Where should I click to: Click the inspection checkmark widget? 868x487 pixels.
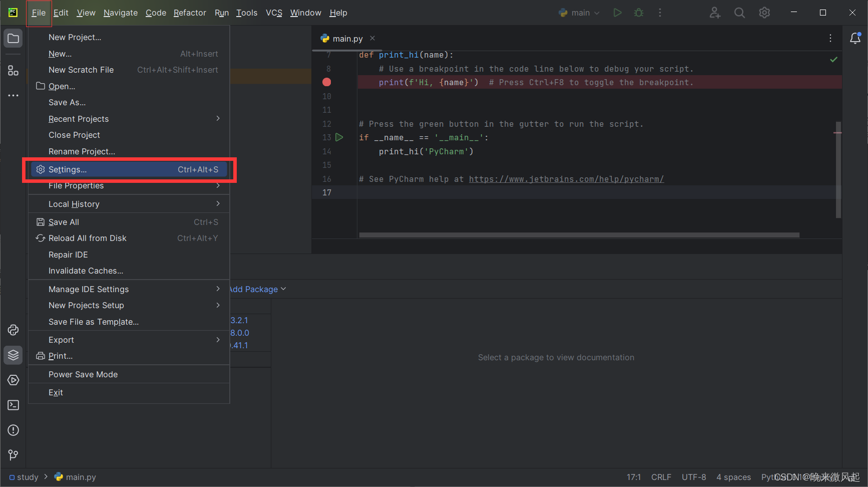pyautogui.click(x=833, y=60)
